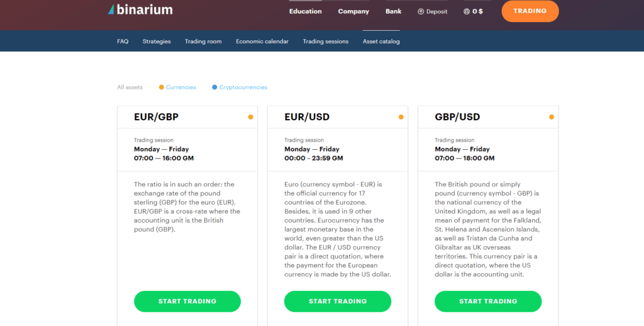Open the Bank menu
Screen dimensions: 644x326
click(x=394, y=11)
